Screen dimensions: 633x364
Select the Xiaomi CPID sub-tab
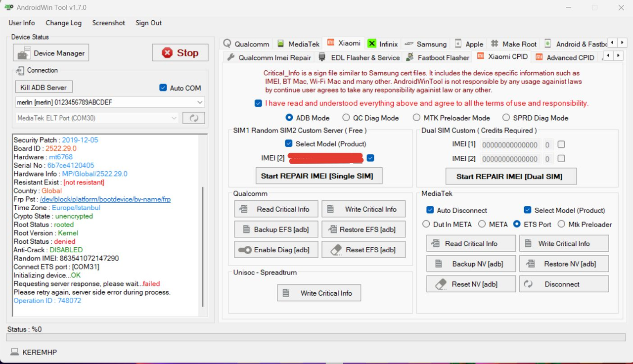[x=502, y=56]
